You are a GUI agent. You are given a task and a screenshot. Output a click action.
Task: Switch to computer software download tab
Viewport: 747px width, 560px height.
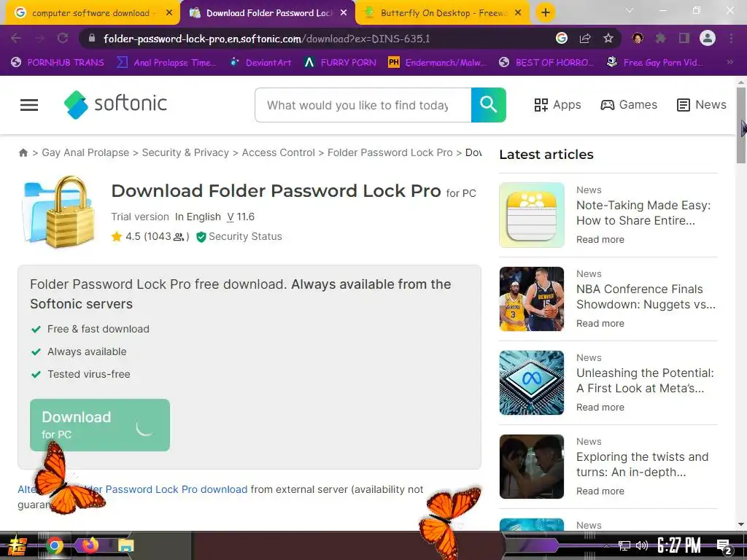click(x=90, y=13)
